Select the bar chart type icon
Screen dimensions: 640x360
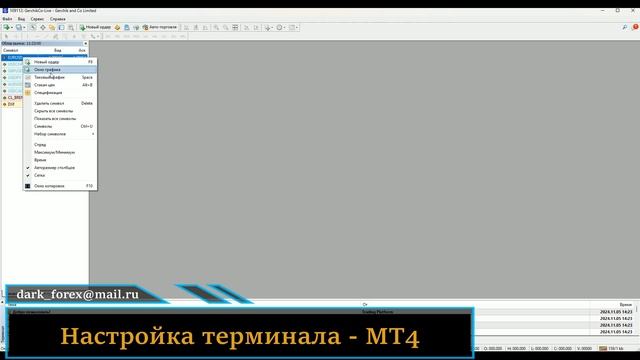pos(186,27)
